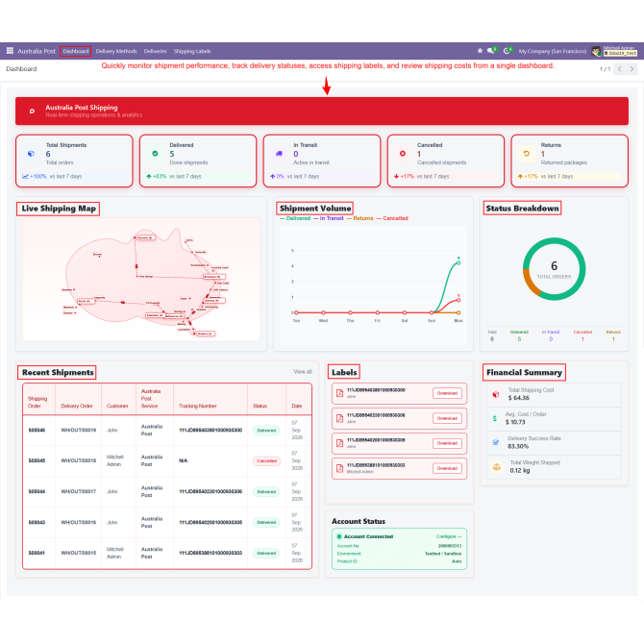The width and height of the screenshot is (644, 644).
Task: Click the Returns orange arrow icon
Action: (x=526, y=154)
